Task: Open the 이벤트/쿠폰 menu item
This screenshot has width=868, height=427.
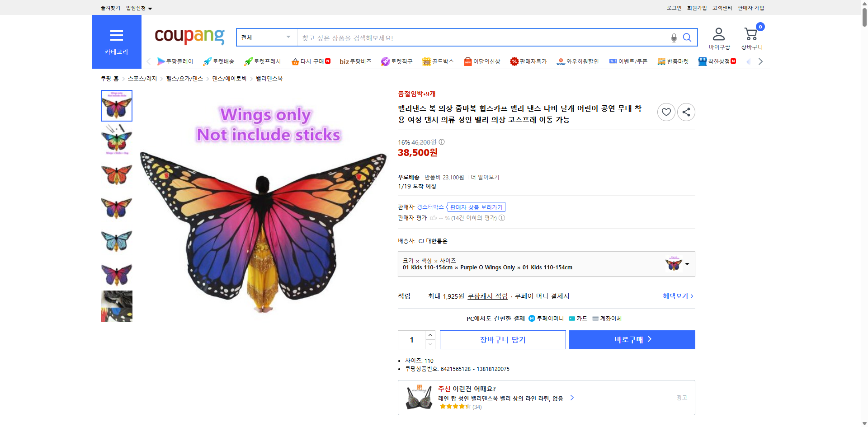Action: (628, 61)
